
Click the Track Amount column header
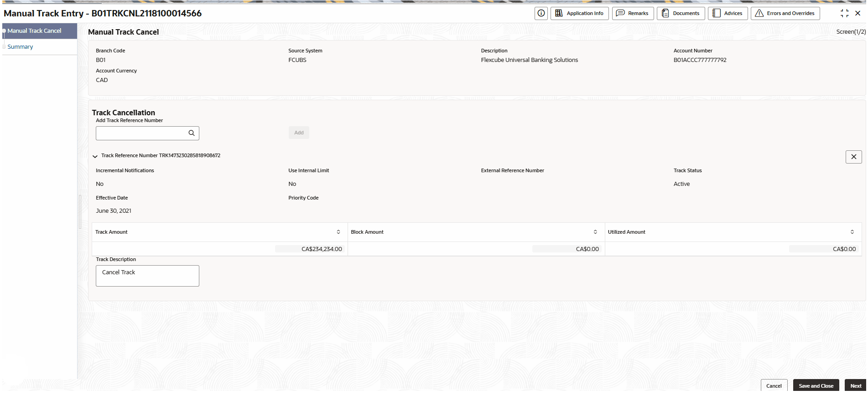tap(220, 232)
